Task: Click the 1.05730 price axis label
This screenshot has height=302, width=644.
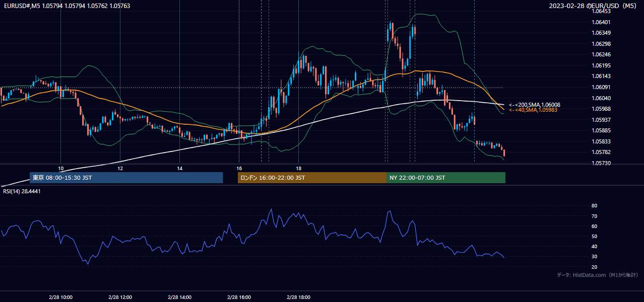Action: [601, 163]
